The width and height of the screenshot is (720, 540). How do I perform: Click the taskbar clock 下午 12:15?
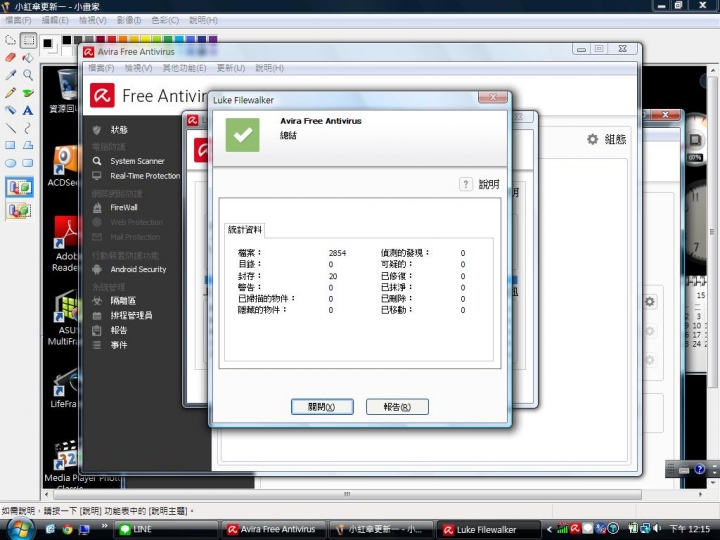pos(690,529)
